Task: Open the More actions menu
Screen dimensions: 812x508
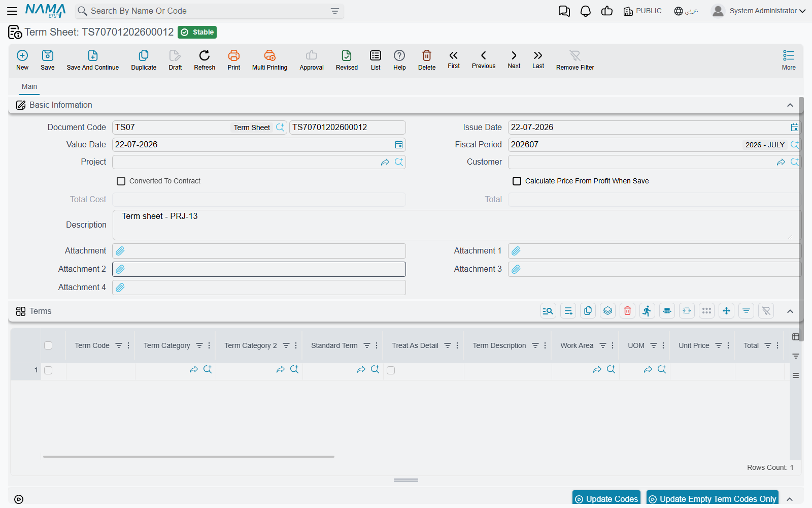Action: [789, 60]
